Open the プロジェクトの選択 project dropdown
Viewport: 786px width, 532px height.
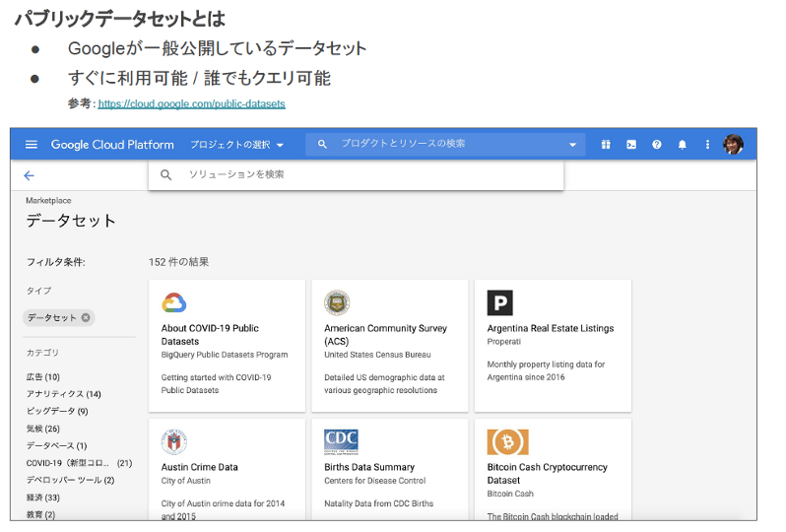(236, 145)
